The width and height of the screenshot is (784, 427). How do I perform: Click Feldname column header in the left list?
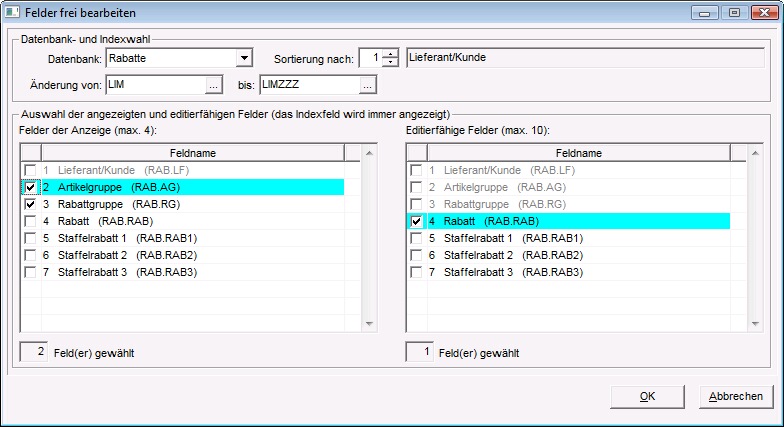coord(192,153)
